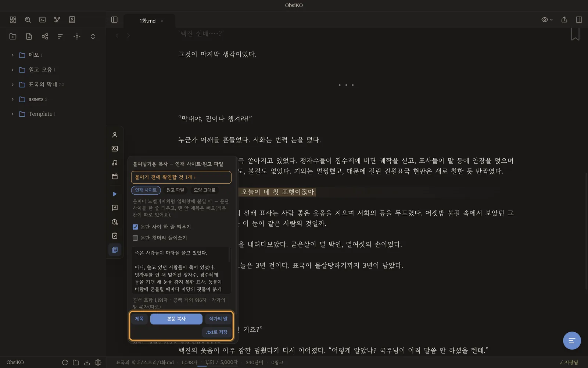Click the .txt로 저장 button
This screenshot has width=588, height=368.
point(217,332)
